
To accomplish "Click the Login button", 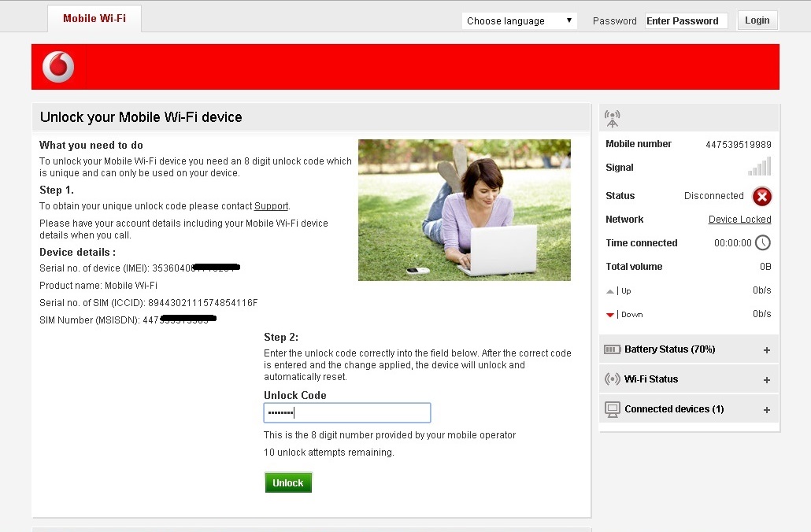I will pyautogui.click(x=757, y=20).
